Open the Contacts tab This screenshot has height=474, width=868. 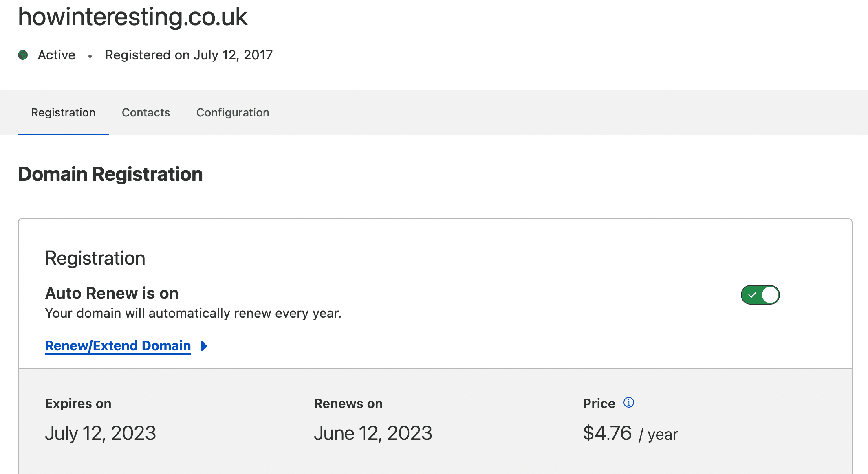coord(146,113)
